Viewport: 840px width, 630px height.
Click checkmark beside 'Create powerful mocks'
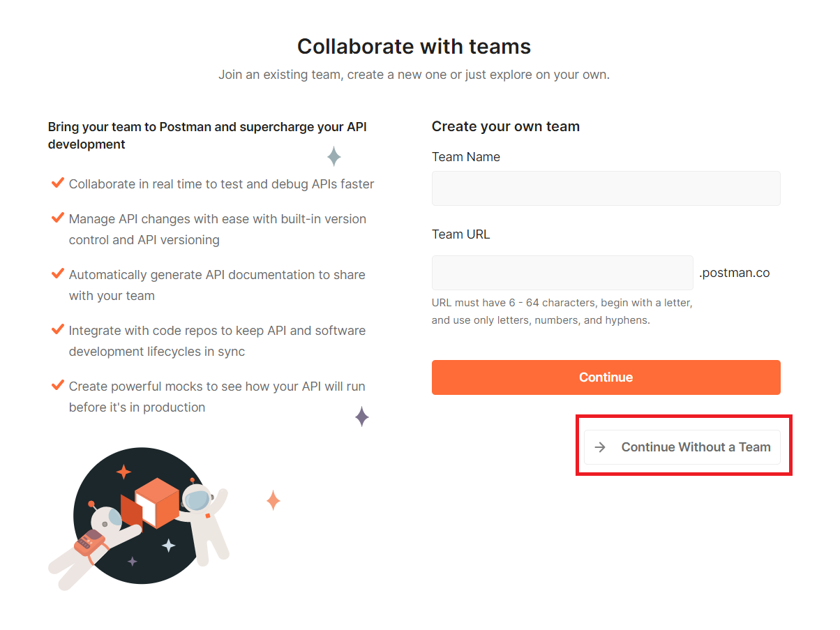tap(58, 386)
